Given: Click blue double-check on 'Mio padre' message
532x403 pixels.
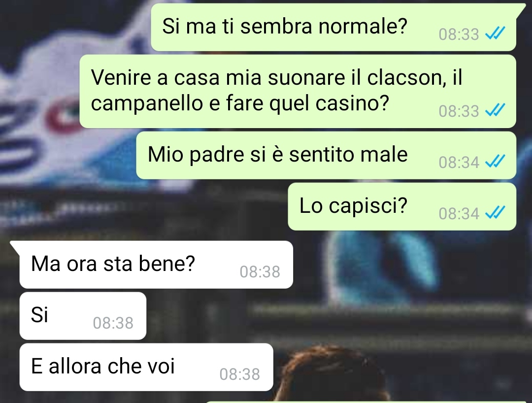Looking at the screenshot, I should (x=496, y=161).
